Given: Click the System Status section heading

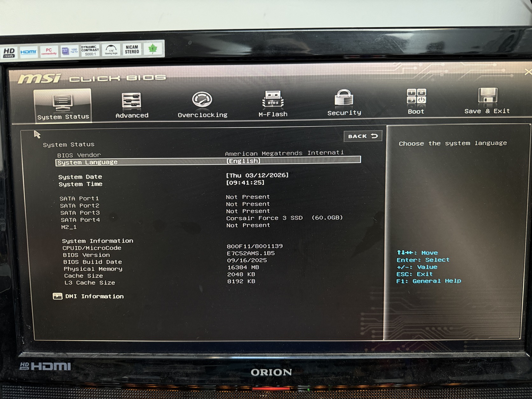Looking at the screenshot, I should pyautogui.click(x=69, y=144).
